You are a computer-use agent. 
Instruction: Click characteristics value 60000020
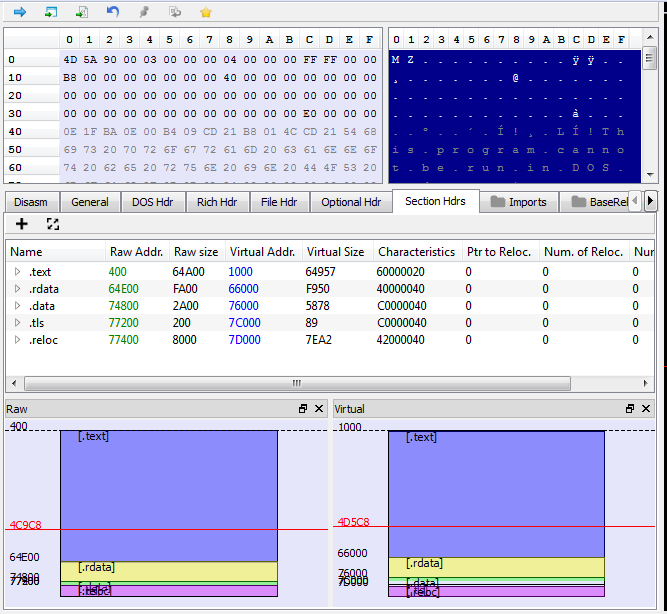tap(400, 271)
